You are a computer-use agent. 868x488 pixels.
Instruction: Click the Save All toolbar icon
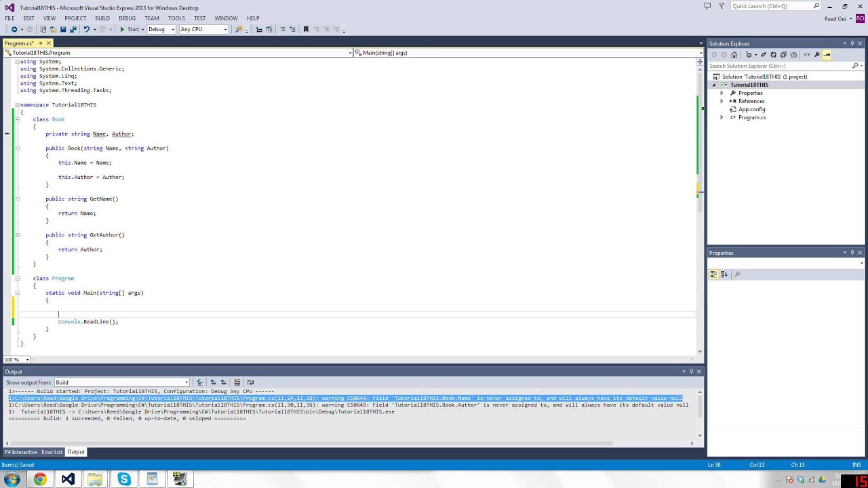pyautogui.click(x=73, y=29)
